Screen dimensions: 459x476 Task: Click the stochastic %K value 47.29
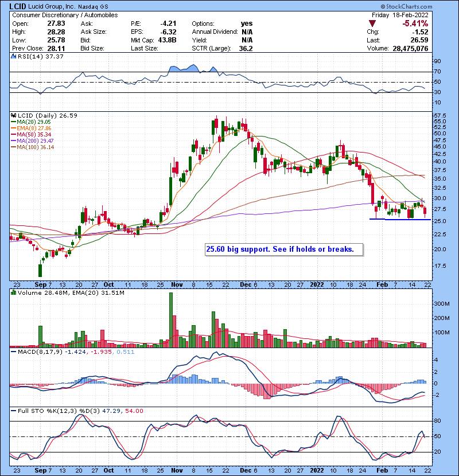coord(111,411)
